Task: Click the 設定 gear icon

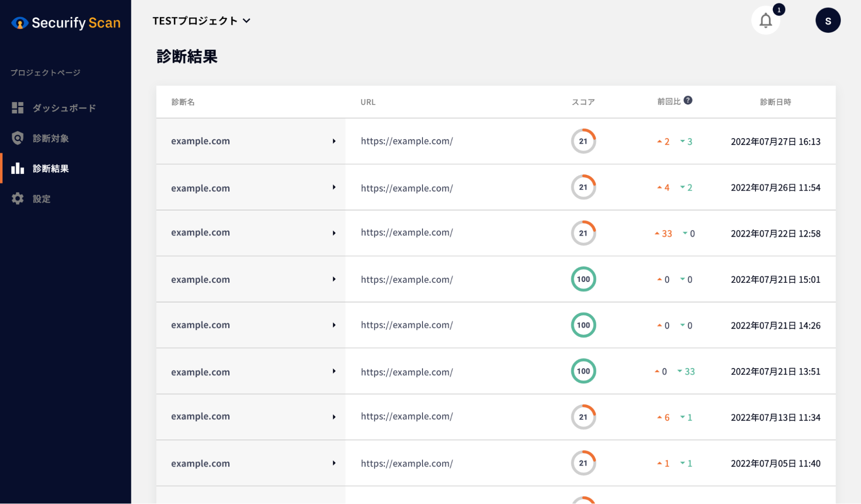Action: (18, 198)
